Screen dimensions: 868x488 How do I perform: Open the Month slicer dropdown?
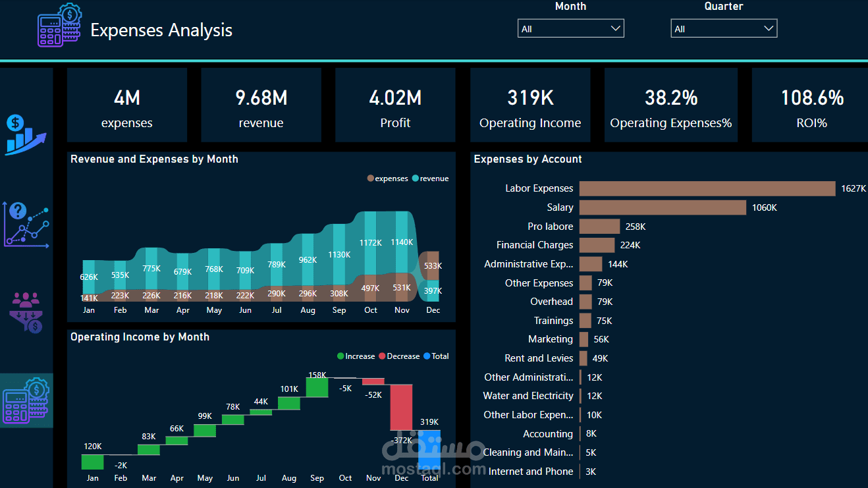(x=615, y=28)
